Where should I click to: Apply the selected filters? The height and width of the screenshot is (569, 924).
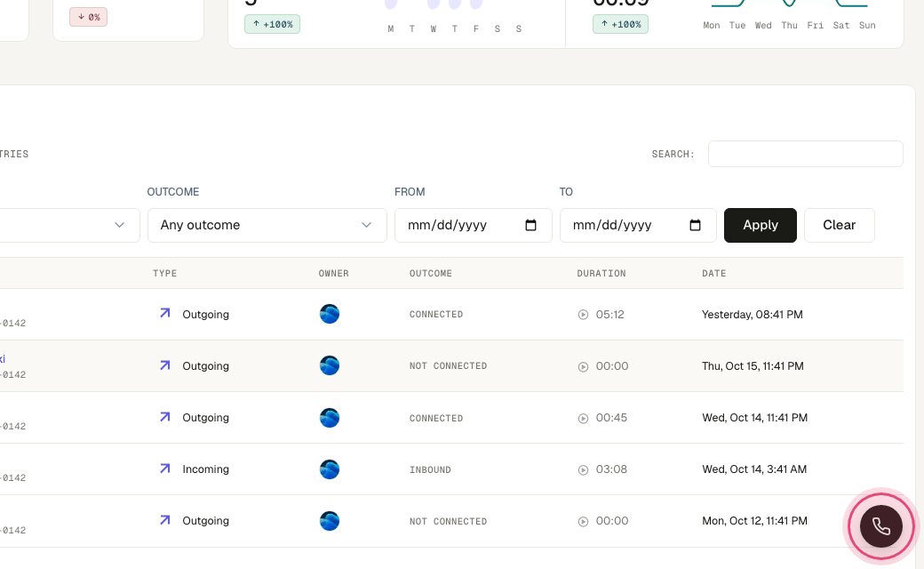click(x=761, y=225)
